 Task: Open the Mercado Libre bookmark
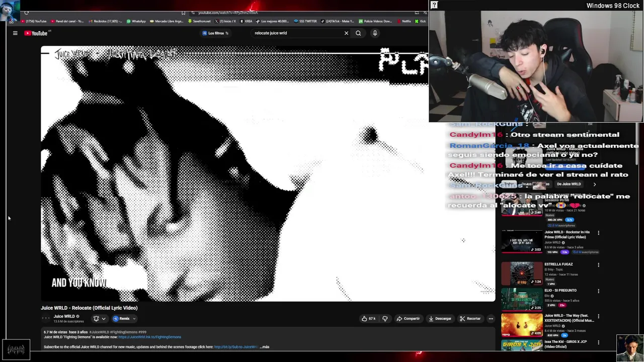coord(167,21)
